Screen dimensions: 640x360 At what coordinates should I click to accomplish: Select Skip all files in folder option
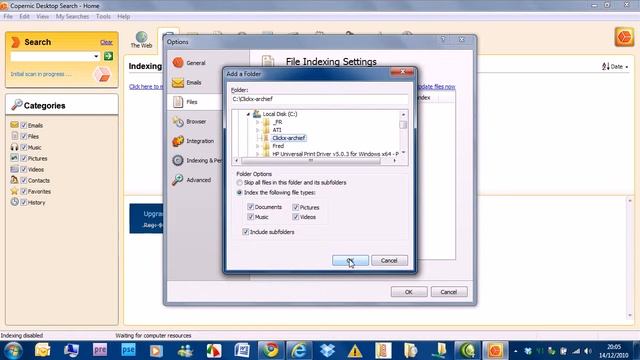240,182
